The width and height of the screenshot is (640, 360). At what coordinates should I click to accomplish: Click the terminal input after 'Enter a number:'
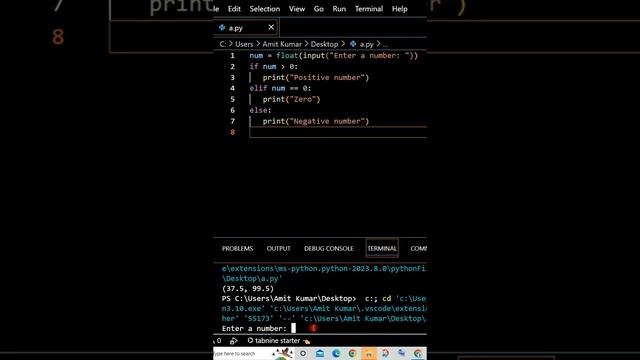click(293, 329)
